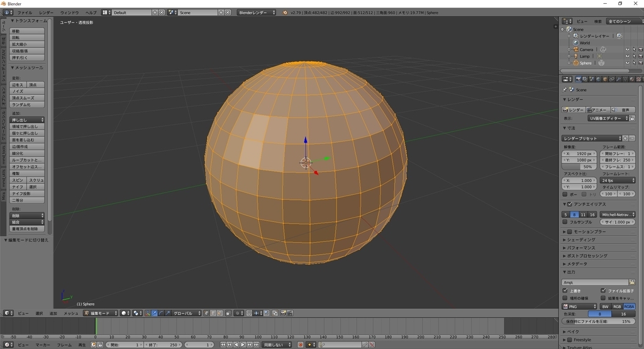Click the output folder browse icon
This screenshot has height=349, width=644.
click(x=631, y=282)
